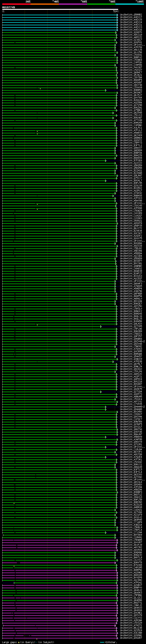The image size is (146, 644).
Task: Open hit UniRef100_A9SI19
Action: (x=131, y=35)
